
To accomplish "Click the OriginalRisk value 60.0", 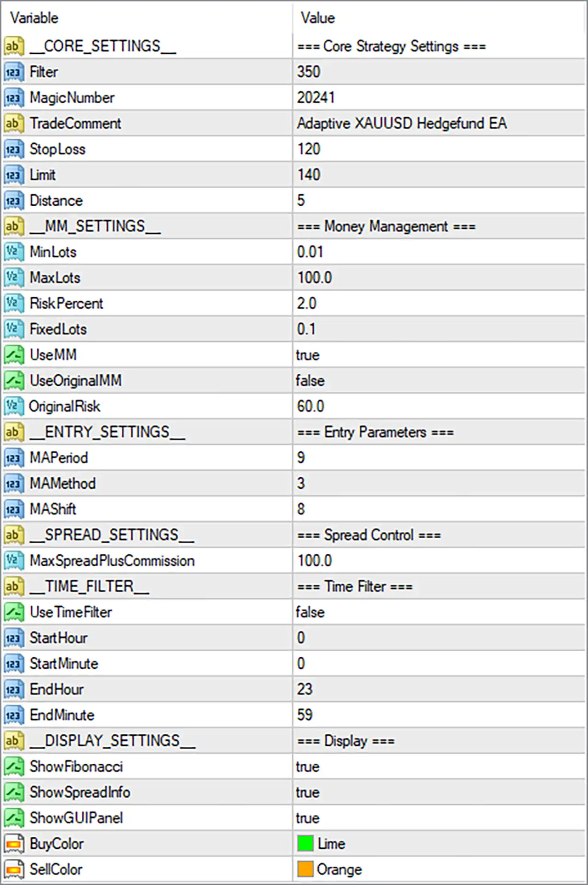I will coord(311,406).
